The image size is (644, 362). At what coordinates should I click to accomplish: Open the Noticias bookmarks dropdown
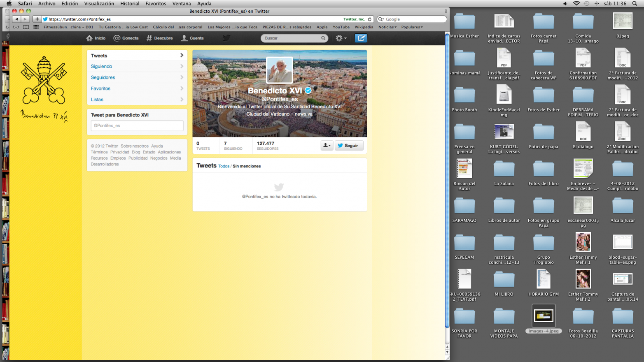[x=387, y=27]
